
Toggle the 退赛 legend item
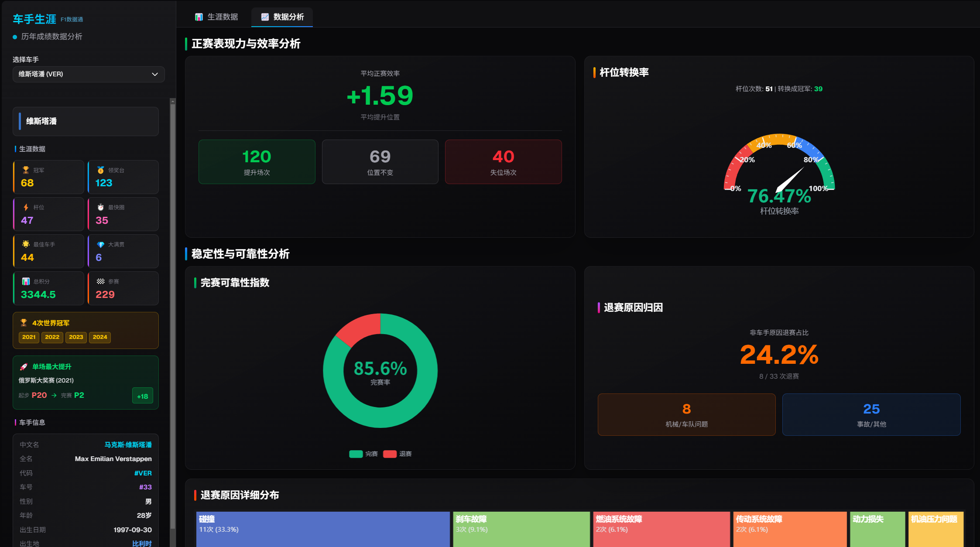tap(397, 454)
